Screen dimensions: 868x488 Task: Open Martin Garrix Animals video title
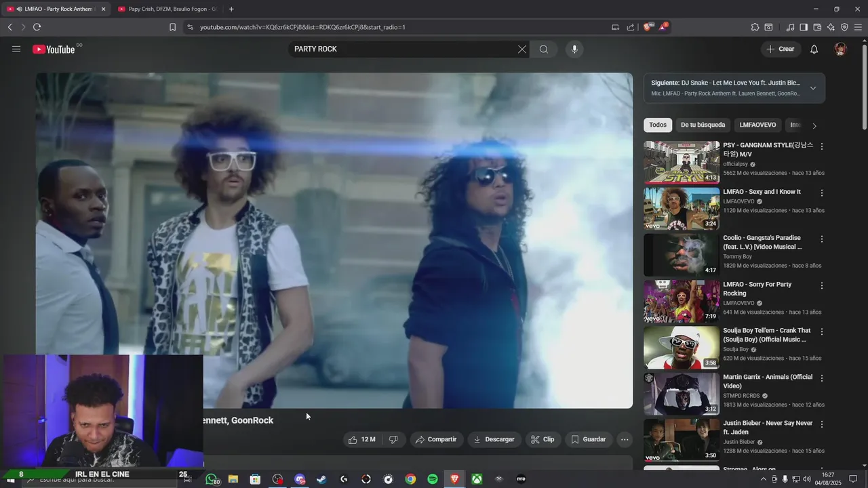point(768,382)
